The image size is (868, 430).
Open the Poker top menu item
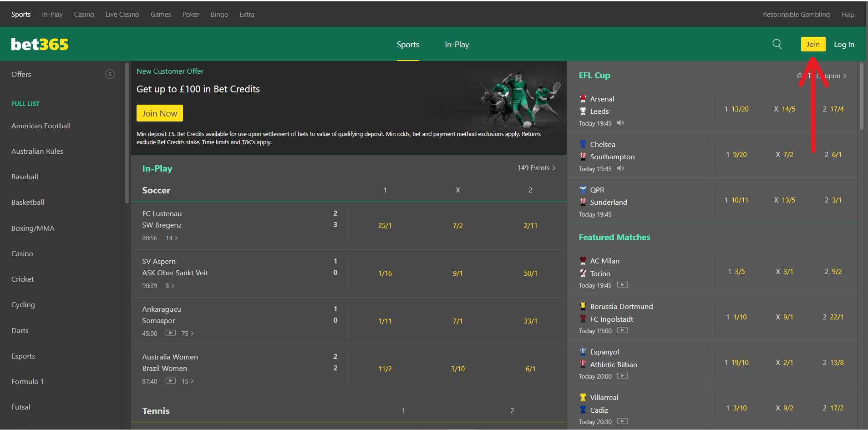click(191, 15)
